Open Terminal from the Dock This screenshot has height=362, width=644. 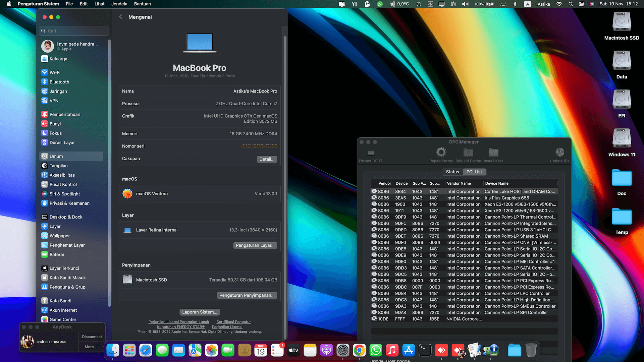(425, 351)
